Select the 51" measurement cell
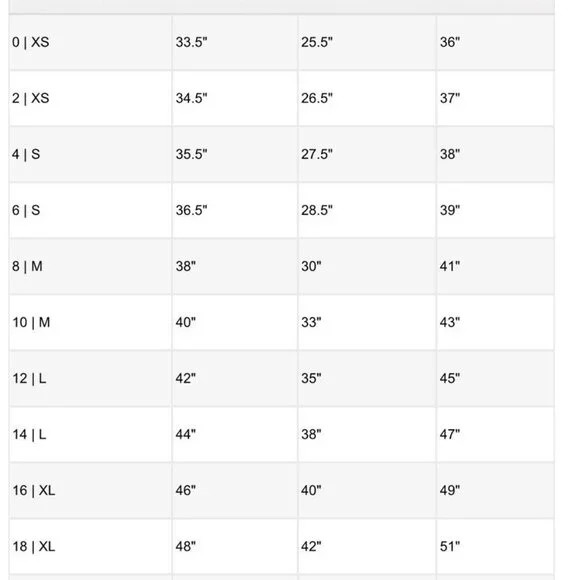 [x=495, y=546]
